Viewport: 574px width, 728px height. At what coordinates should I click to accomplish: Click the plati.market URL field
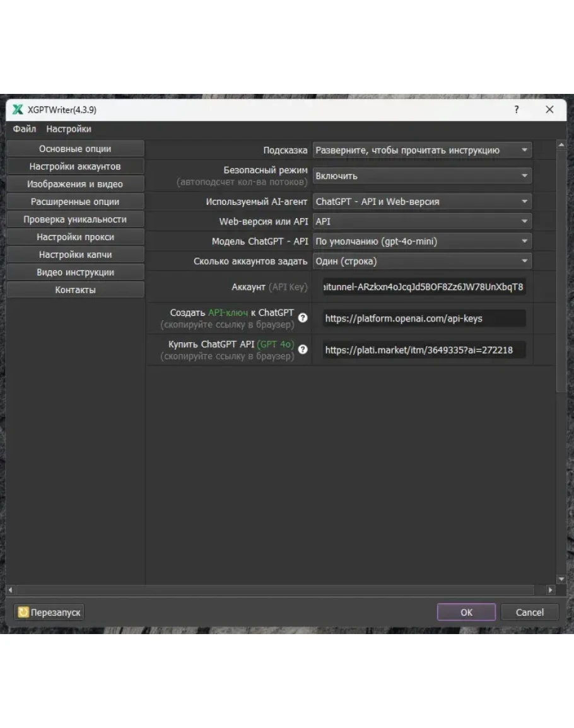click(425, 350)
